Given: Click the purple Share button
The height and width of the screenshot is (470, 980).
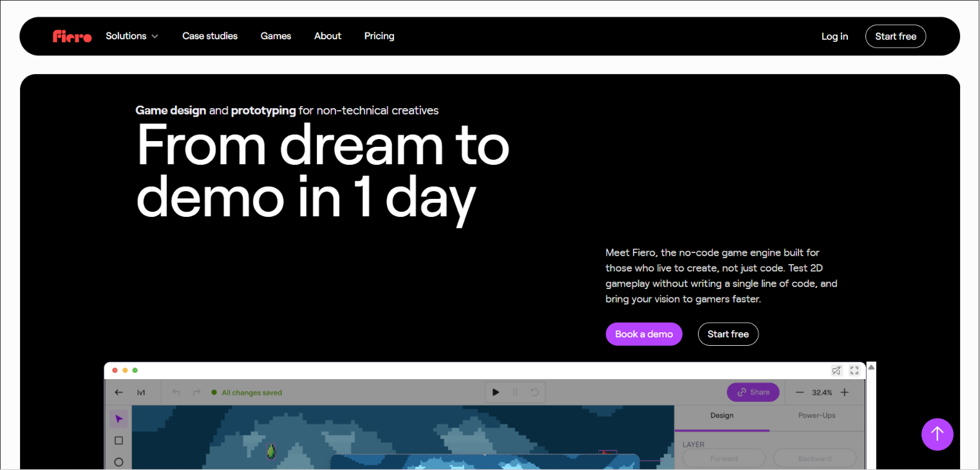Looking at the screenshot, I should [753, 392].
